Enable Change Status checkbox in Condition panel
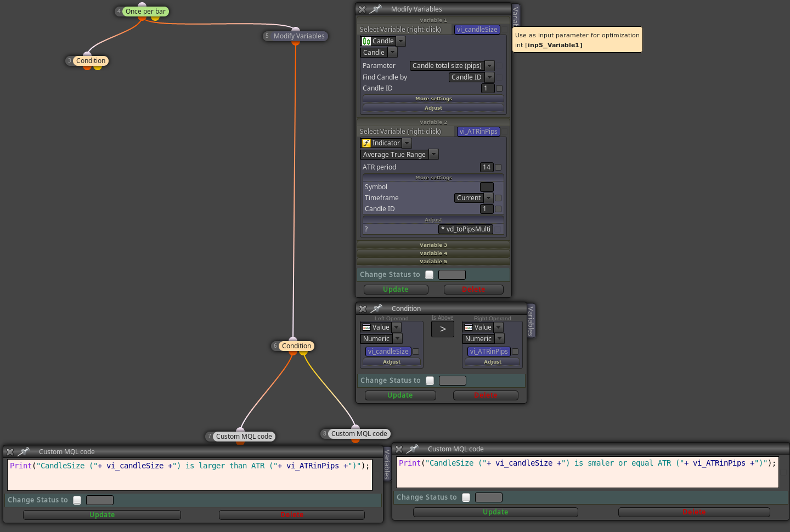Viewport: 790px width, 532px height. pyautogui.click(x=430, y=381)
